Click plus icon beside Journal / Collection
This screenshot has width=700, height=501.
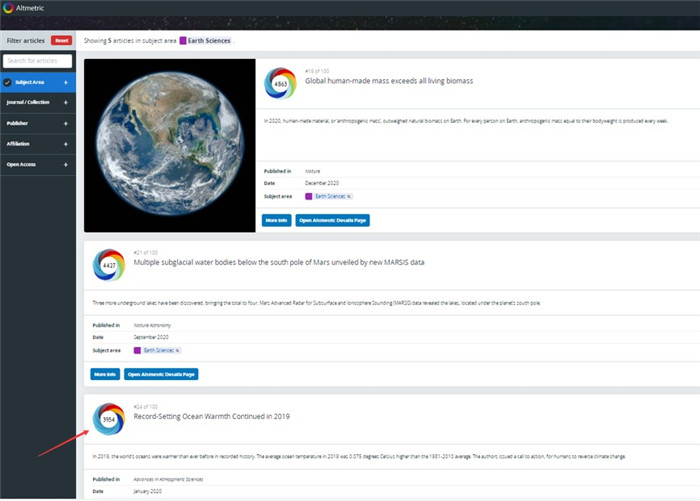pos(66,102)
